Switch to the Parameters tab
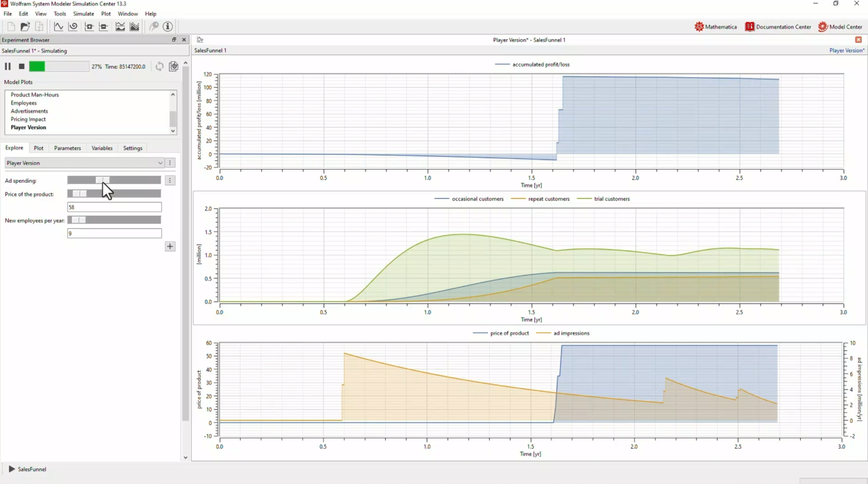The width and height of the screenshot is (868, 484). (x=67, y=148)
